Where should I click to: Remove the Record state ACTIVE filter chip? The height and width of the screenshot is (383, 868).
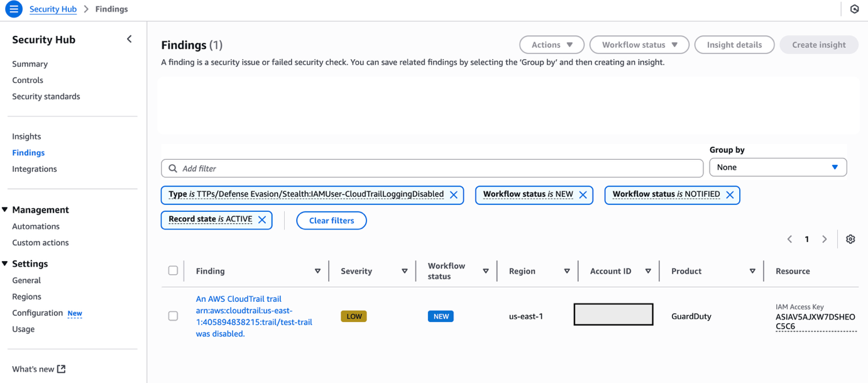tap(263, 219)
